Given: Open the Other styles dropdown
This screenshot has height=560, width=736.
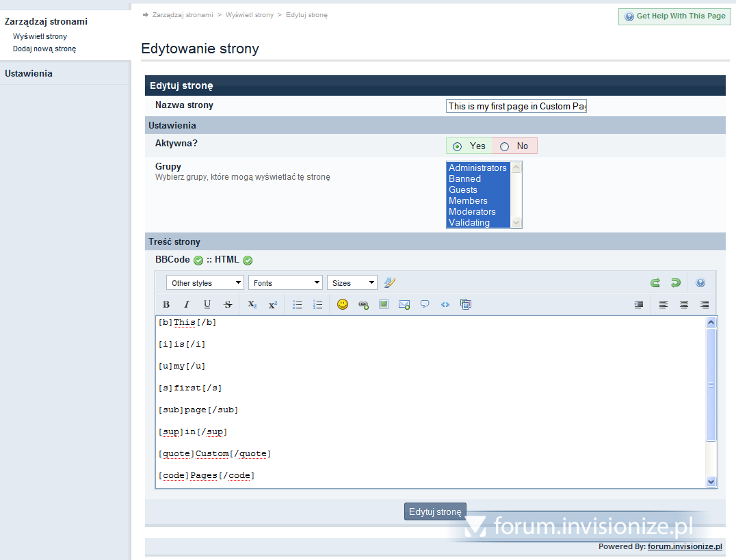Looking at the screenshot, I should (205, 283).
